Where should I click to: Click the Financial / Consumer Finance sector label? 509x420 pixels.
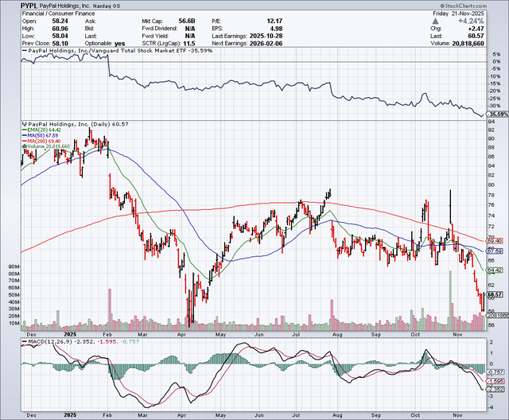click(x=58, y=14)
